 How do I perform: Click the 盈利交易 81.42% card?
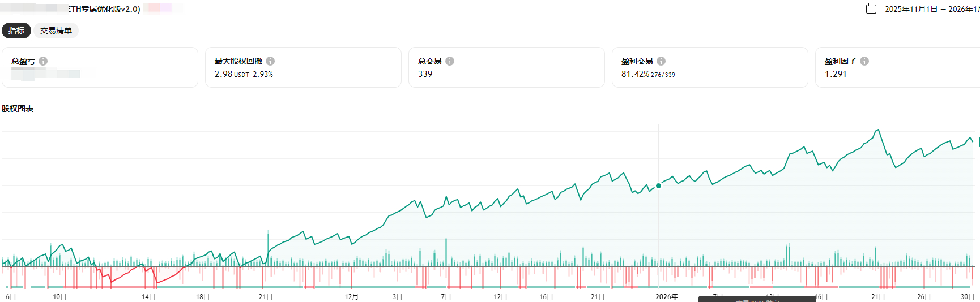[710, 67]
